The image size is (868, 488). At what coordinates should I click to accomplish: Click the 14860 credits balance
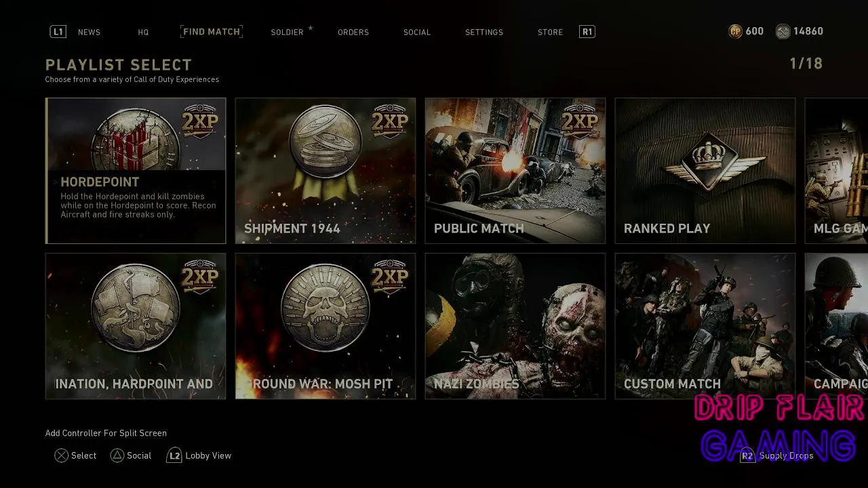click(808, 31)
